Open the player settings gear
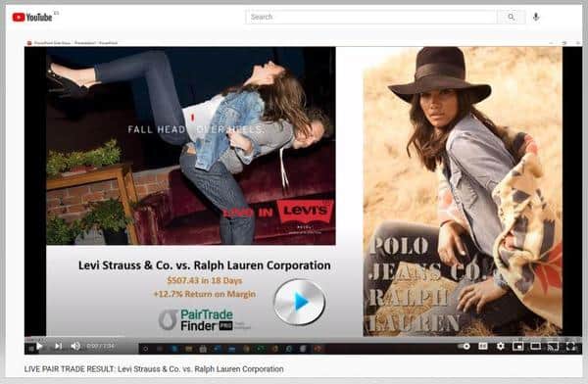Screen dimensions: 588x384 [x=500, y=346]
